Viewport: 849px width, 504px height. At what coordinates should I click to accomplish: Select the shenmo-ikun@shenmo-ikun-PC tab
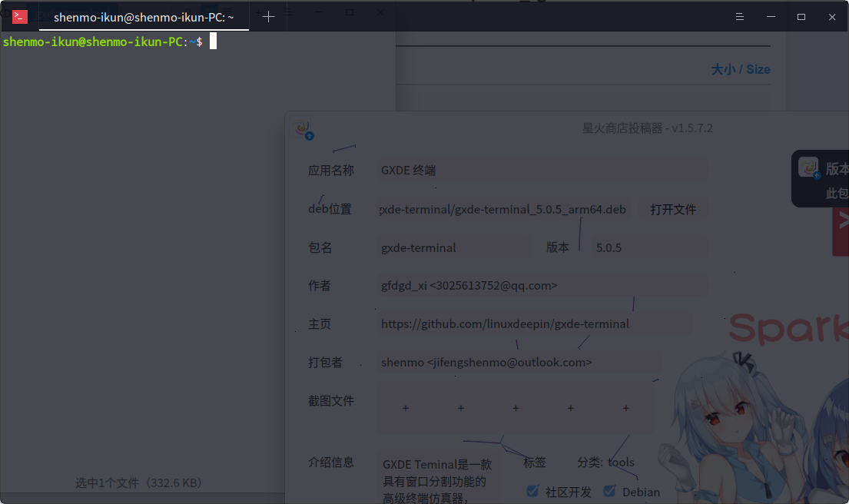click(x=144, y=18)
